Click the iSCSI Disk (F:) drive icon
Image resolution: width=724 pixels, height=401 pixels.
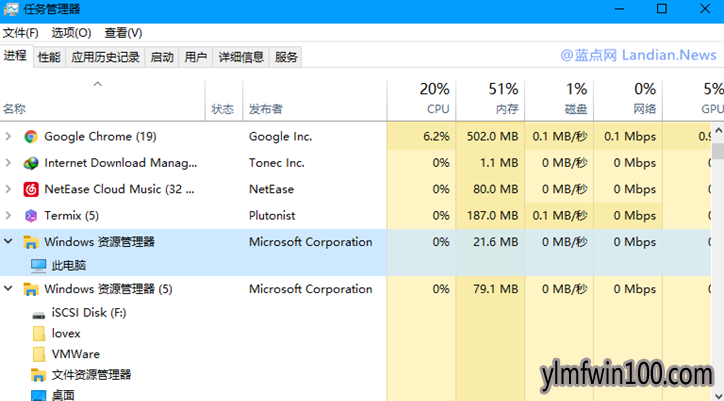pyautogui.click(x=39, y=315)
